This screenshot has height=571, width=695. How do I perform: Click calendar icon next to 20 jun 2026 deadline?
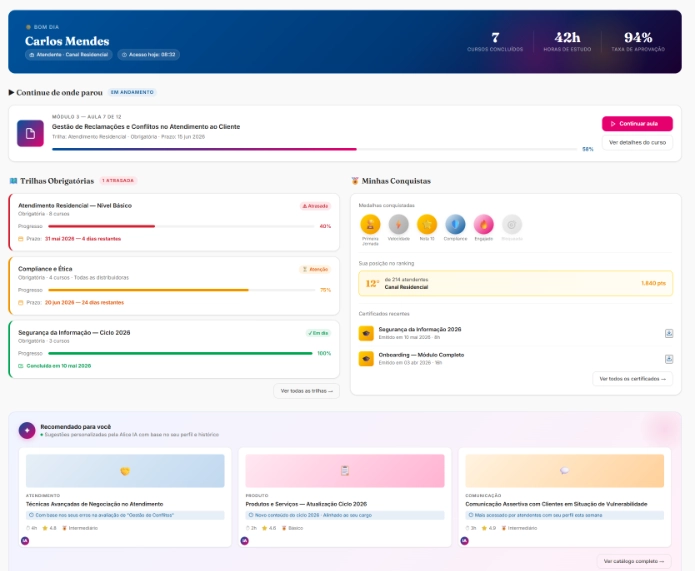pos(20,302)
